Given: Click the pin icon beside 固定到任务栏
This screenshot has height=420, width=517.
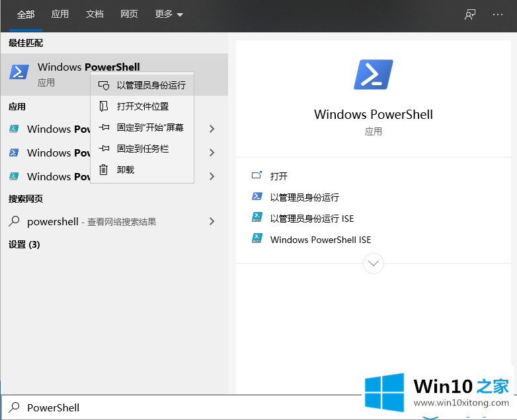Looking at the screenshot, I should point(104,149).
